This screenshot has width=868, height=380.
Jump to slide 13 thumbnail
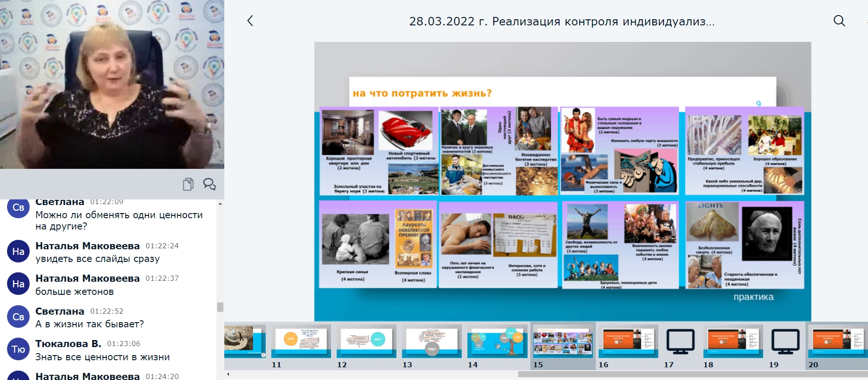click(x=432, y=340)
